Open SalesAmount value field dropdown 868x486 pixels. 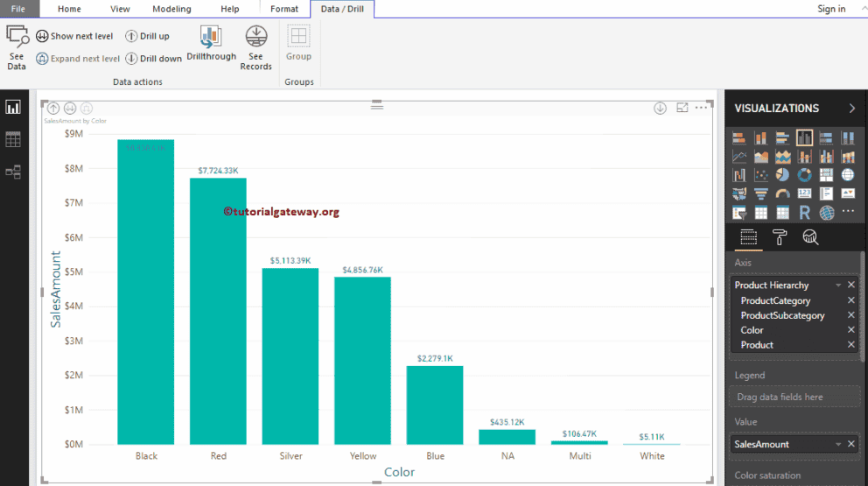[838, 445]
